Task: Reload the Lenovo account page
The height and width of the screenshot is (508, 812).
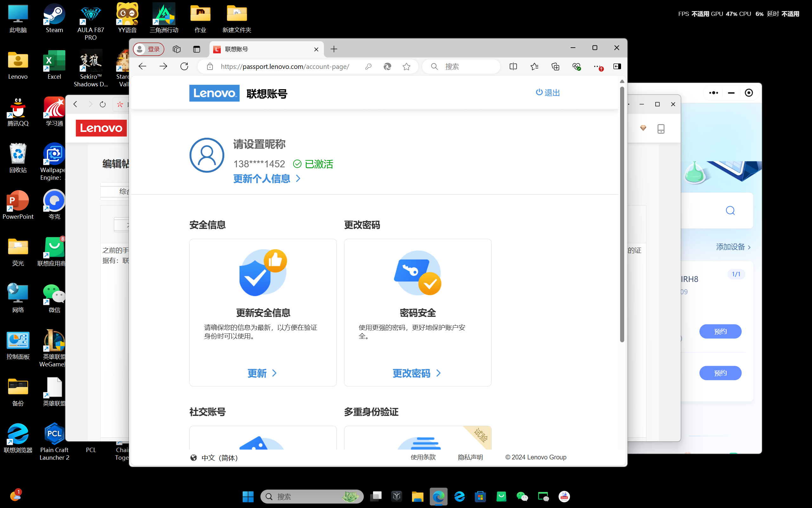Action: 184,67
